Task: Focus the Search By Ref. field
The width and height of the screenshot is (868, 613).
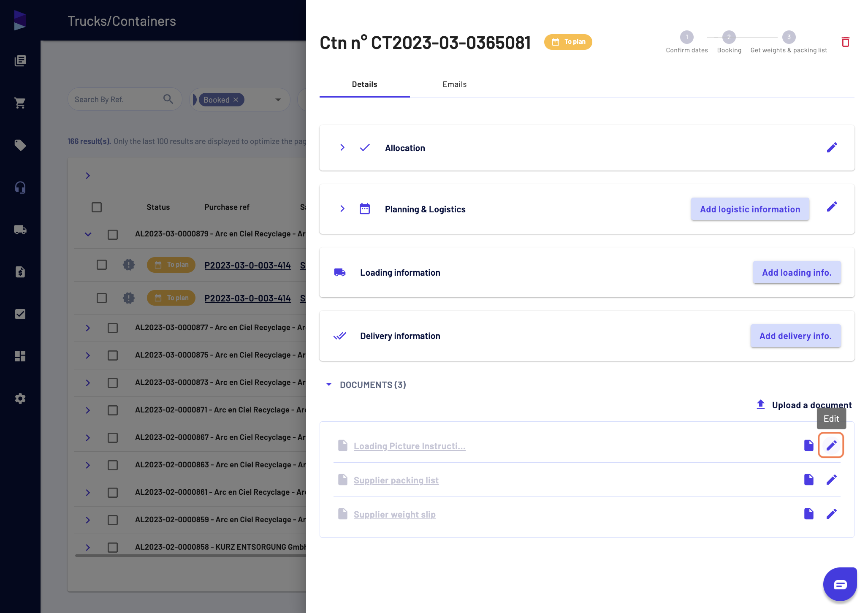Action: (125, 99)
